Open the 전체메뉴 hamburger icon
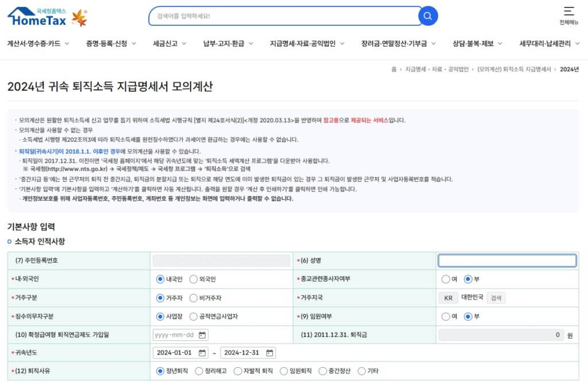This screenshot has height=385, width=588. 568,13
